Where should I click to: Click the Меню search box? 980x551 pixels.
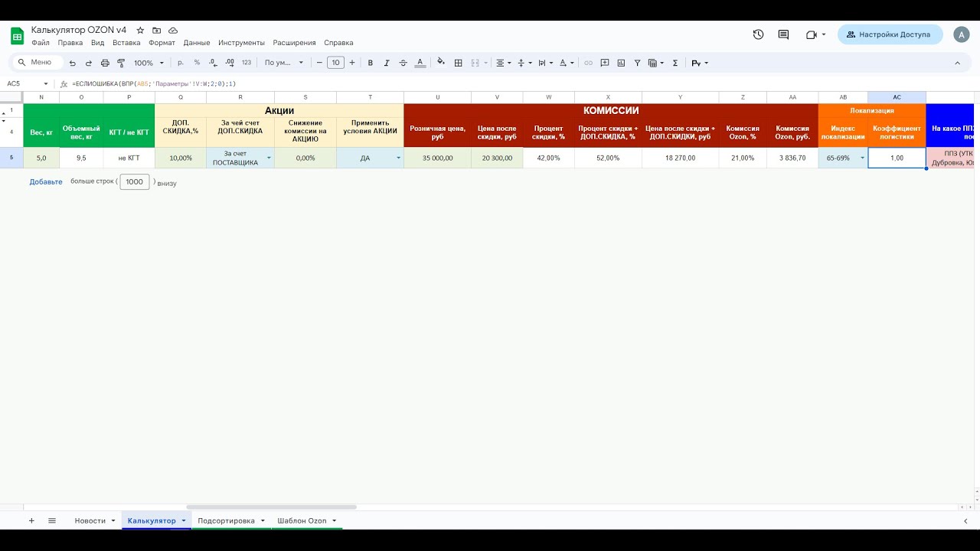tap(37, 63)
